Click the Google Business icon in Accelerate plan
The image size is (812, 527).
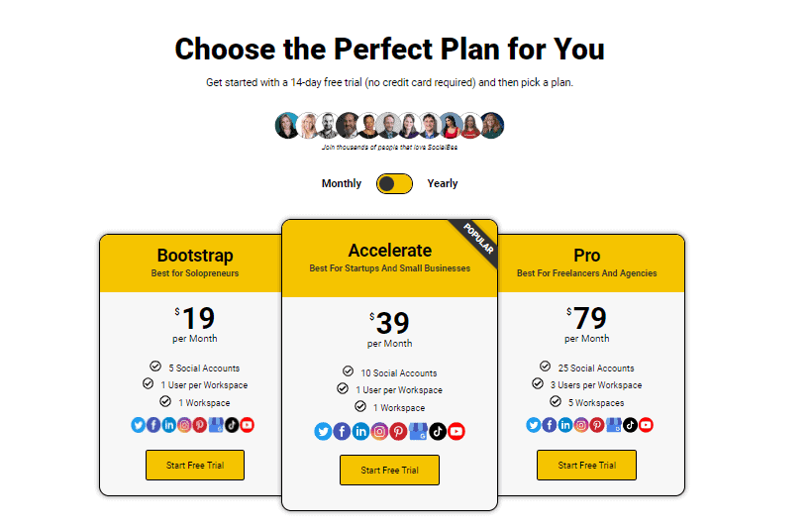(417, 431)
